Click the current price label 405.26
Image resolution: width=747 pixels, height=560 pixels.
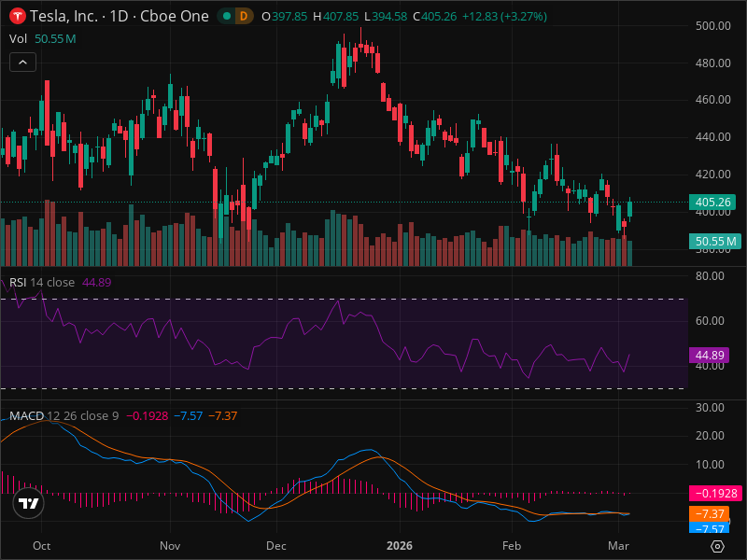[712, 202]
